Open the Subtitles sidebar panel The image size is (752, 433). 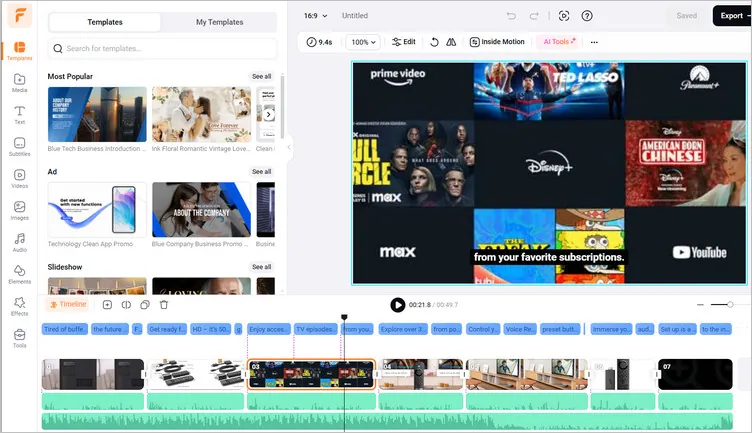click(19, 147)
